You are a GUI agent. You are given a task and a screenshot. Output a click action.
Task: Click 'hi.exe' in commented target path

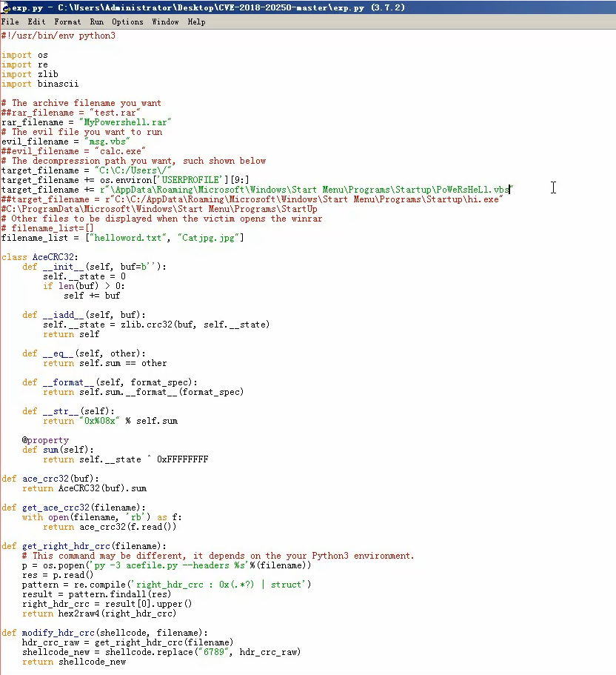482,199
